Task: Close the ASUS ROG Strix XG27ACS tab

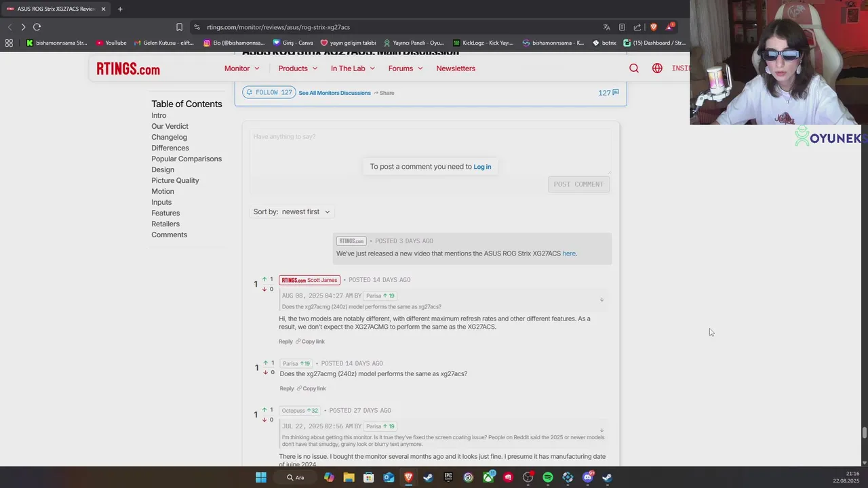Action: pyautogui.click(x=103, y=9)
